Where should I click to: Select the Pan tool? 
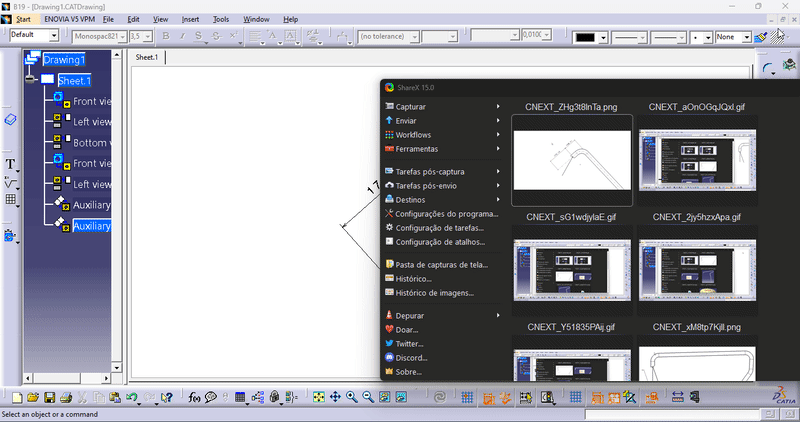(x=335, y=397)
